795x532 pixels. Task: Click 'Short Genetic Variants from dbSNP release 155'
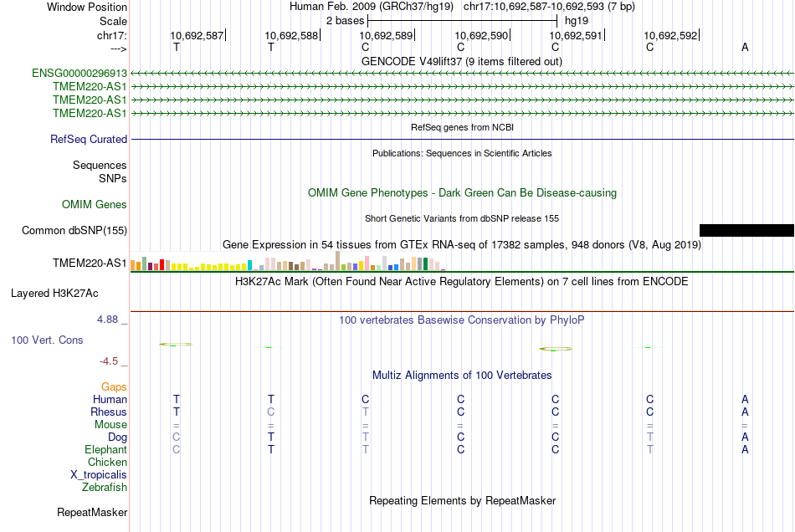click(462, 219)
